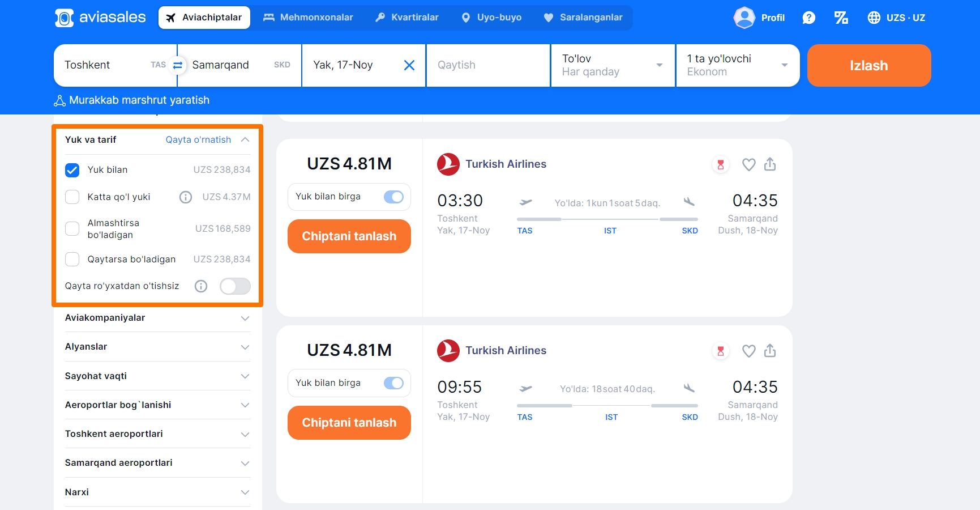Viewport: 980px width, 510px height.
Task: Share the 03:30 Turkish Airlines flight
Action: pyautogui.click(x=770, y=164)
